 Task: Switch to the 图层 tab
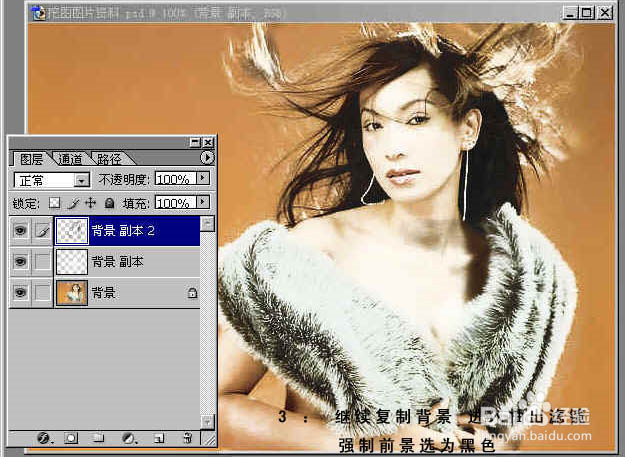(x=31, y=159)
